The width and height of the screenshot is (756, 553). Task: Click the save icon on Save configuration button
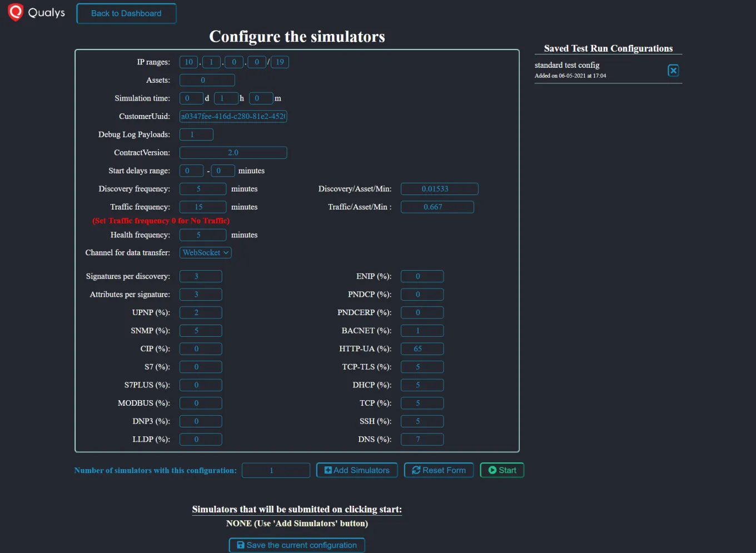(x=240, y=545)
